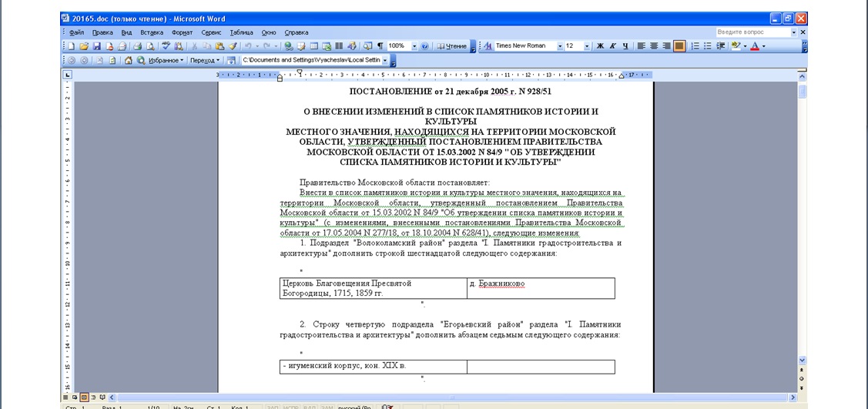868x409 pixels.
Task: Toggle italic (К) formatting
Action: coord(612,46)
